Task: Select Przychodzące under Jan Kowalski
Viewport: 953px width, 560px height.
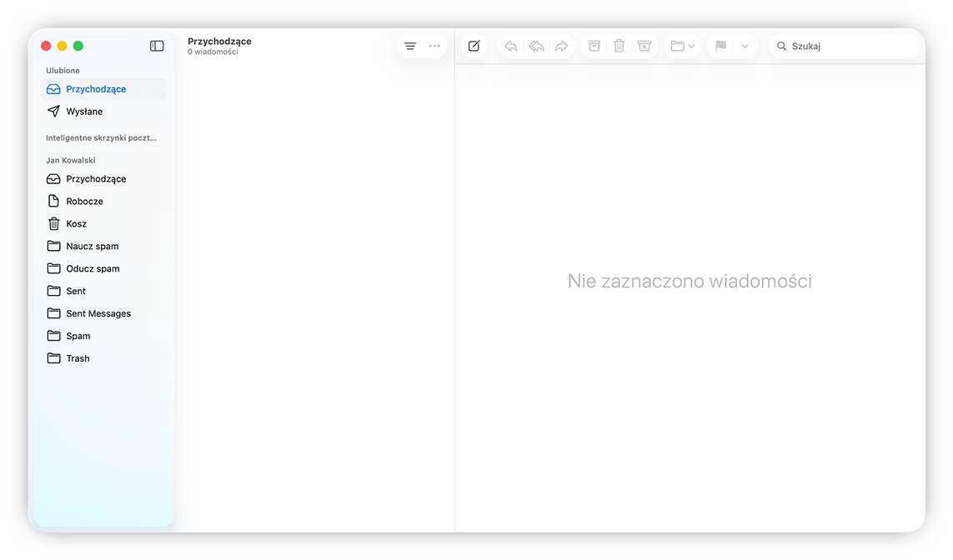Action: (97, 178)
